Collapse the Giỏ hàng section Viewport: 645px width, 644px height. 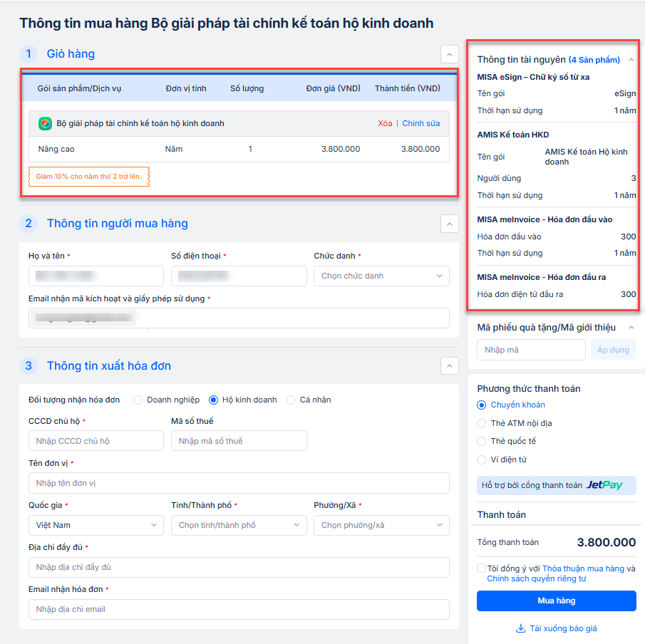449,54
